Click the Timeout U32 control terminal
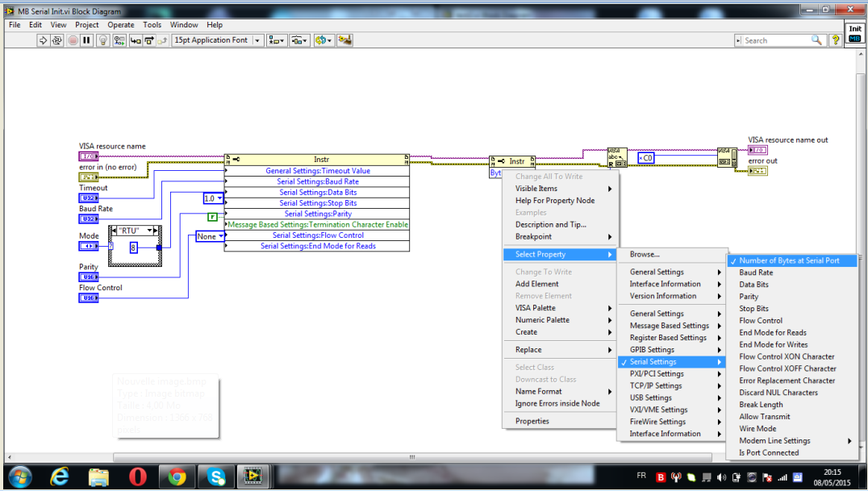This screenshot has width=868, height=491. [89, 198]
